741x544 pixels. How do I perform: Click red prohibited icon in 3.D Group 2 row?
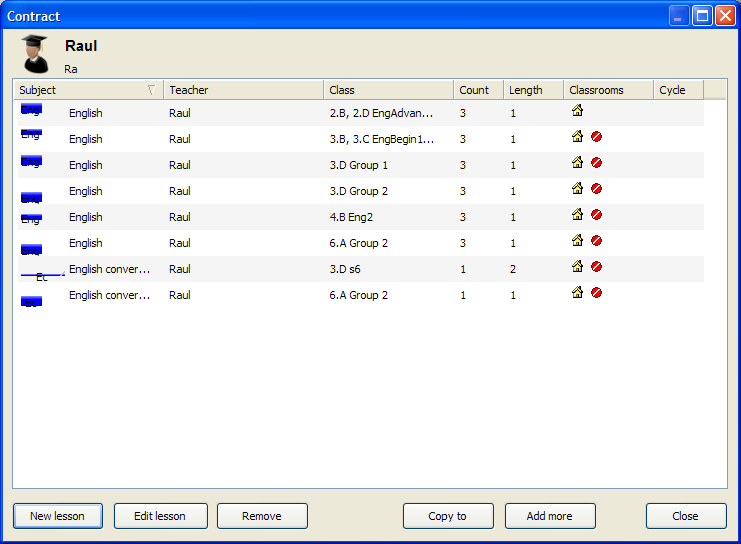tap(596, 189)
